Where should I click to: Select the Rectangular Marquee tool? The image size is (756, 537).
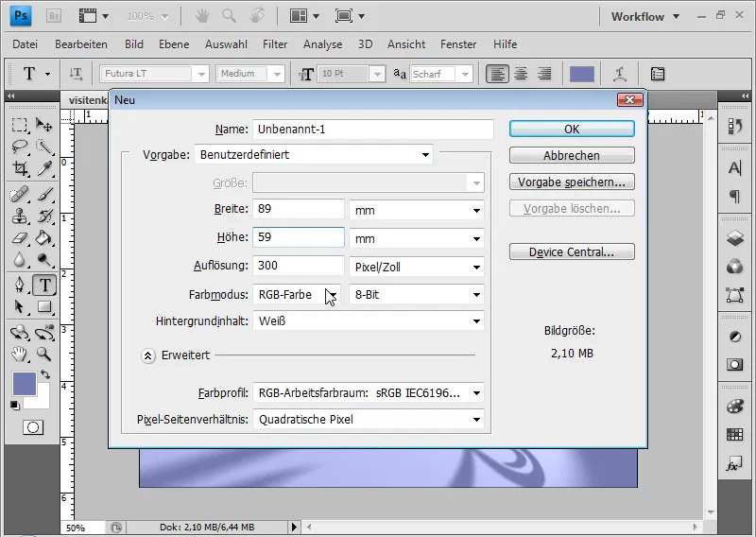19,125
